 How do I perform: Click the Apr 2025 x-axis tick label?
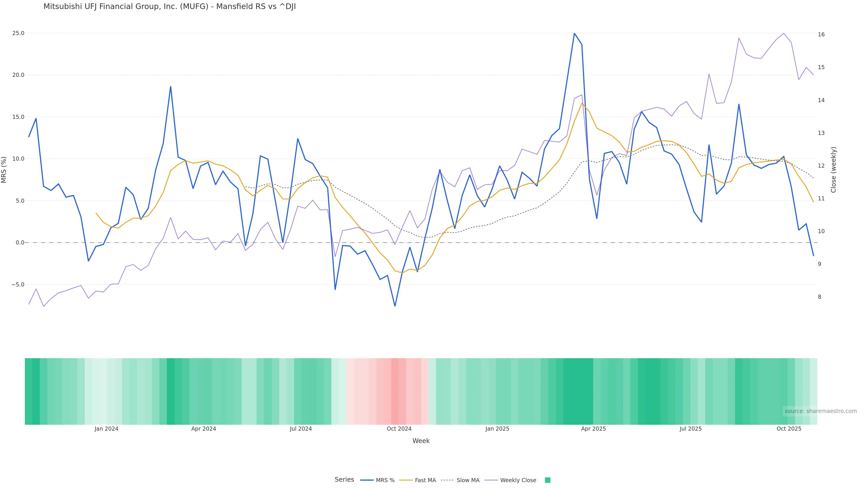(x=593, y=429)
